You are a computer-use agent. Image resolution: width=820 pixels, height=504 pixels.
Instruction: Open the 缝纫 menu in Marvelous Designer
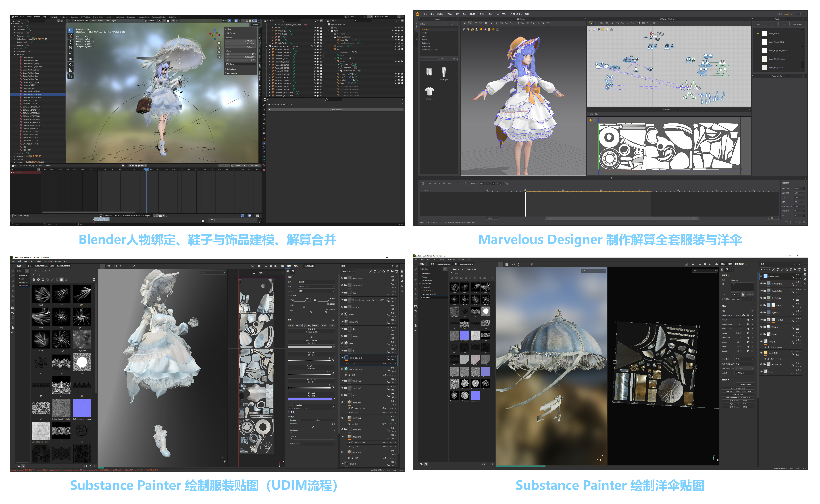458,14
